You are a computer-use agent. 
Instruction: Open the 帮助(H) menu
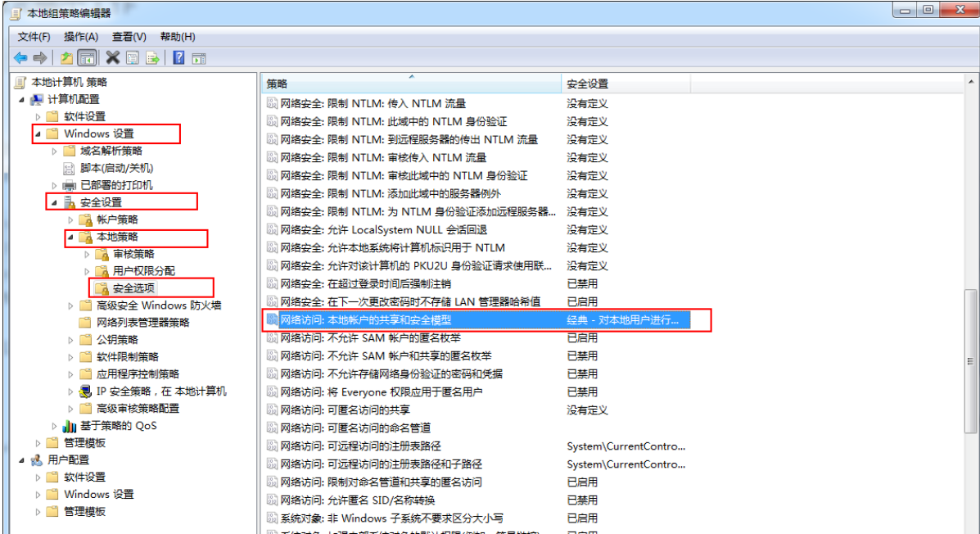pos(178,37)
